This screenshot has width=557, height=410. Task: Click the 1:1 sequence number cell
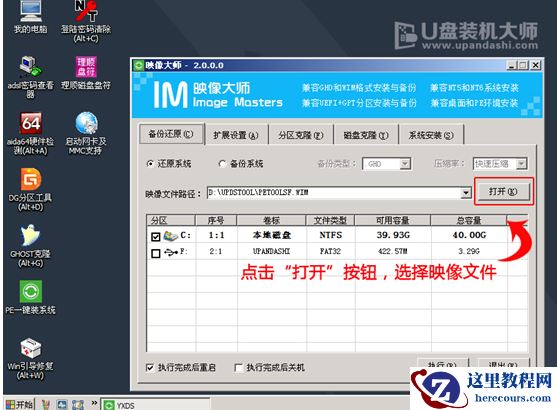click(216, 235)
